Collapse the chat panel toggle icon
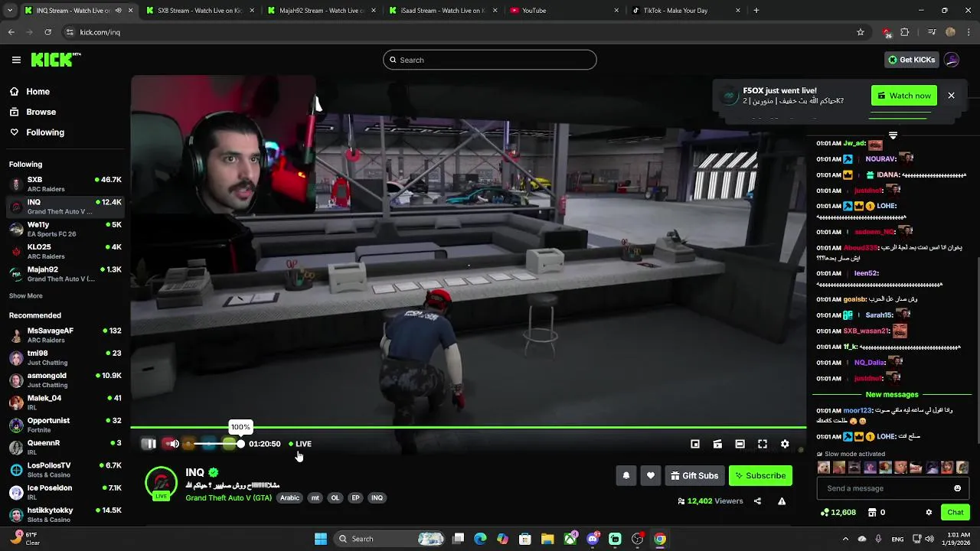 [893, 135]
